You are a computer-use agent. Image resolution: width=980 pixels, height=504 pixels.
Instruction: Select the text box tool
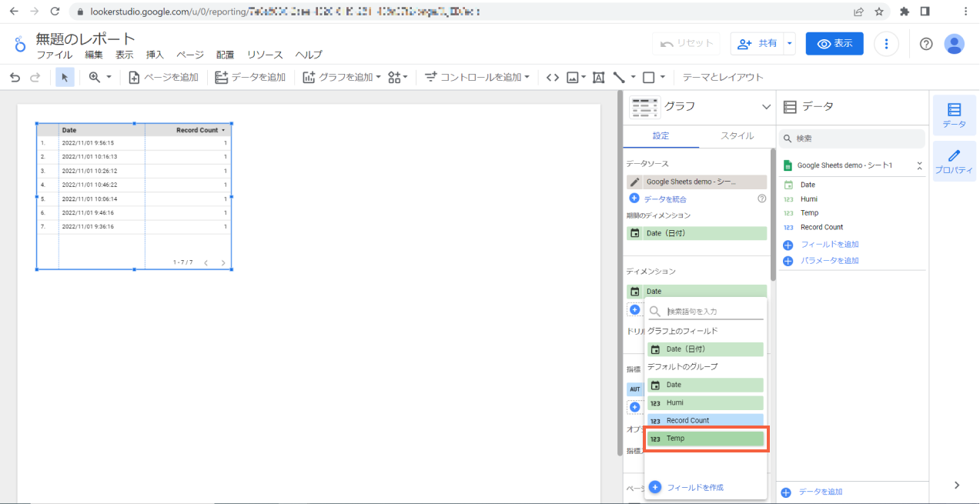pos(598,77)
